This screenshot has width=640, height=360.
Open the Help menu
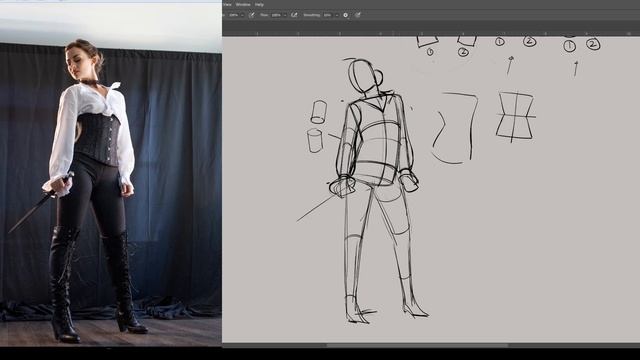pos(259,4)
